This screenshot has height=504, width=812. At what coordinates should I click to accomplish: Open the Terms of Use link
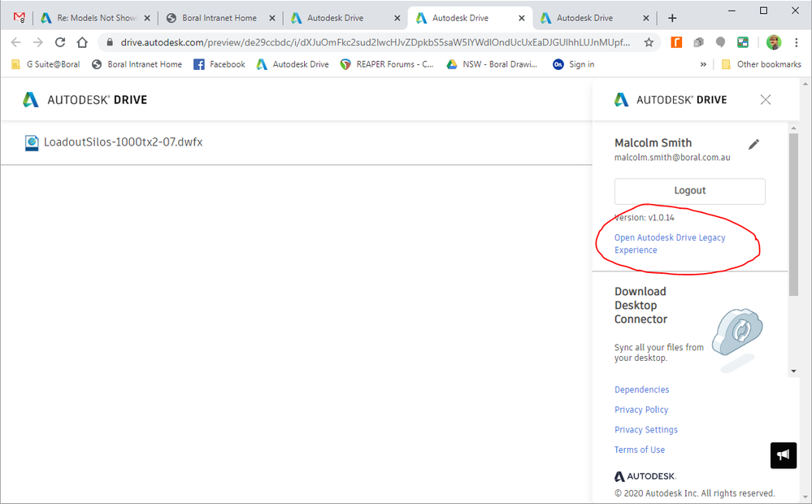pyautogui.click(x=640, y=450)
